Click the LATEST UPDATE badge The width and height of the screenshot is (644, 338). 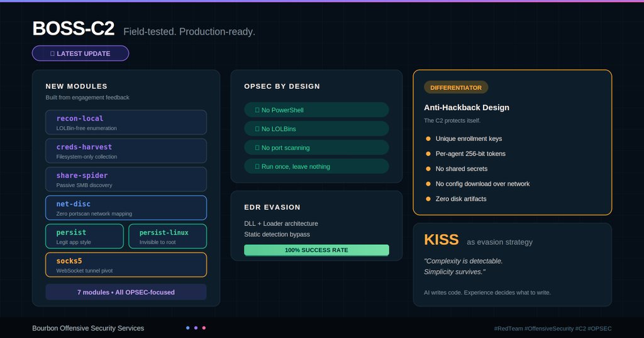coord(80,54)
